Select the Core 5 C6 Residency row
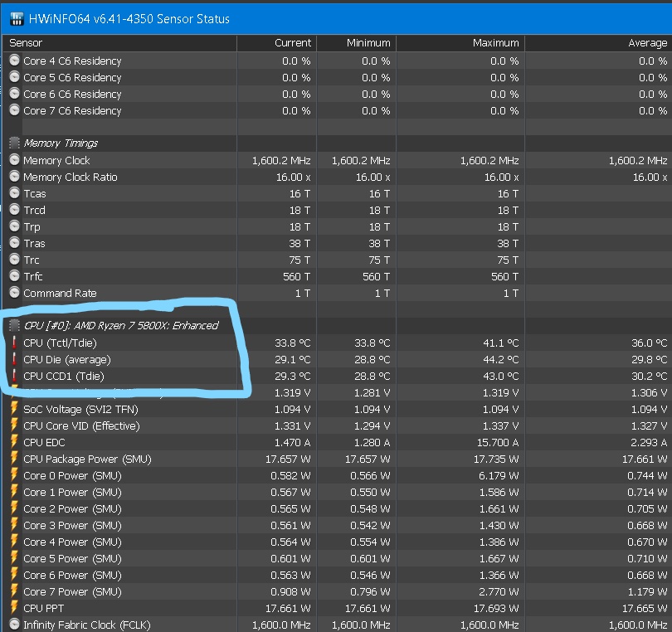The width and height of the screenshot is (672, 632). coord(338,78)
